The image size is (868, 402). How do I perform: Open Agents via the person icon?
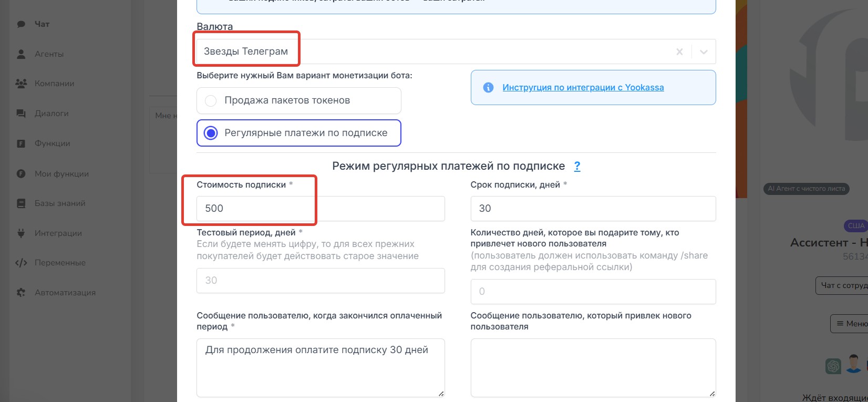point(21,54)
